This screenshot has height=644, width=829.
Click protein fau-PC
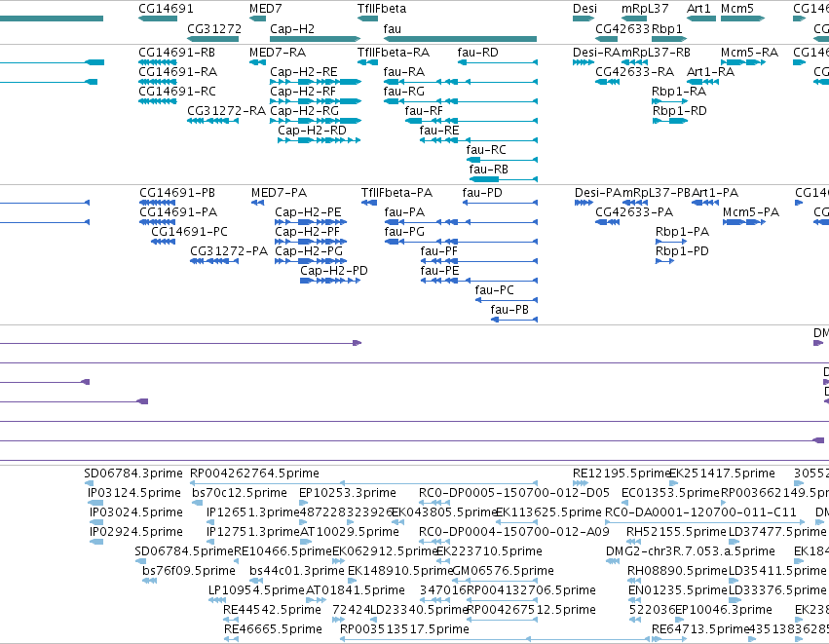507,300
